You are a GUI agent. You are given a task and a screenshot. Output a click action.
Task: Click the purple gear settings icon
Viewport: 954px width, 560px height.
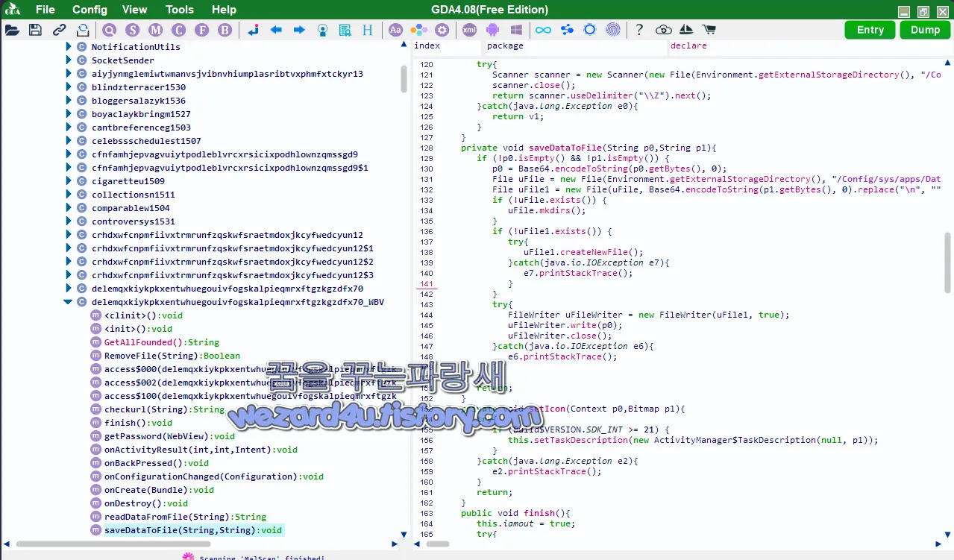click(x=442, y=30)
